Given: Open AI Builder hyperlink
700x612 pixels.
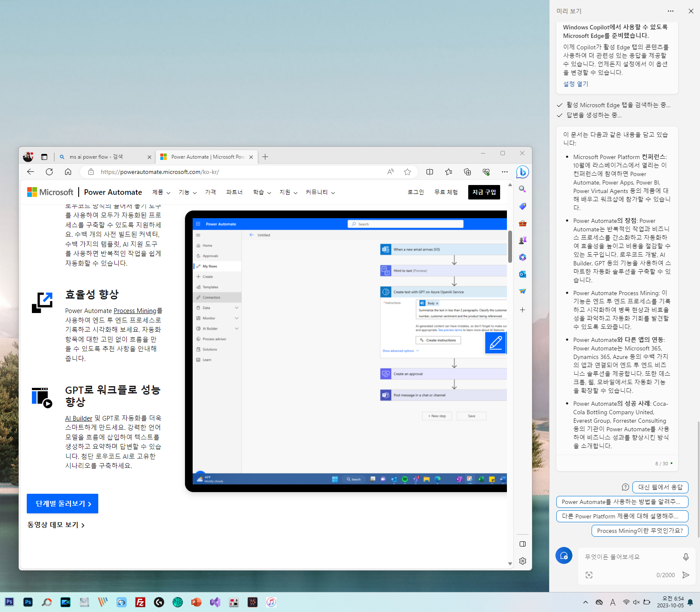Looking at the screenshot, I should (x=79, y=418).
